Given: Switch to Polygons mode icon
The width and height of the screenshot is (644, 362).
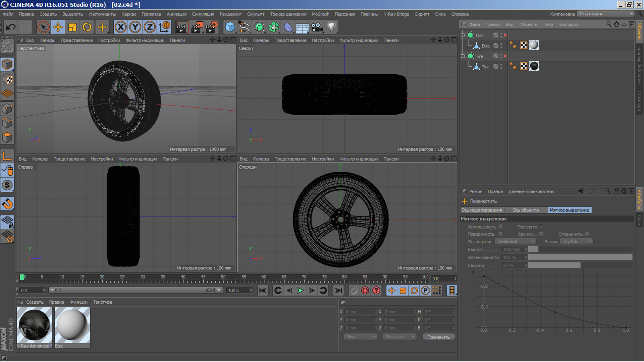Looking at the screenshot, I should click(x=7, y=138).
